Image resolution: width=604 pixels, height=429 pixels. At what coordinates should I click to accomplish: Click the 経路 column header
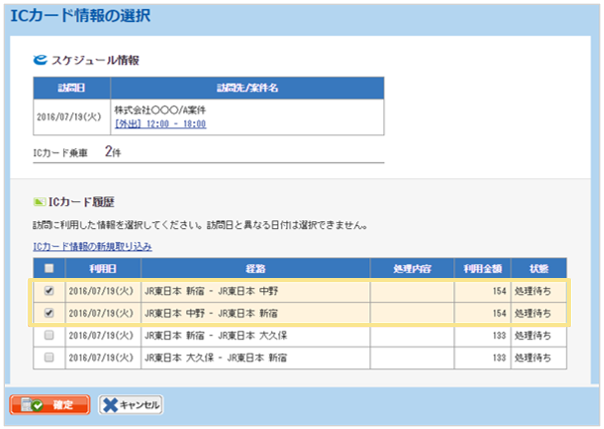click(255, 267)
